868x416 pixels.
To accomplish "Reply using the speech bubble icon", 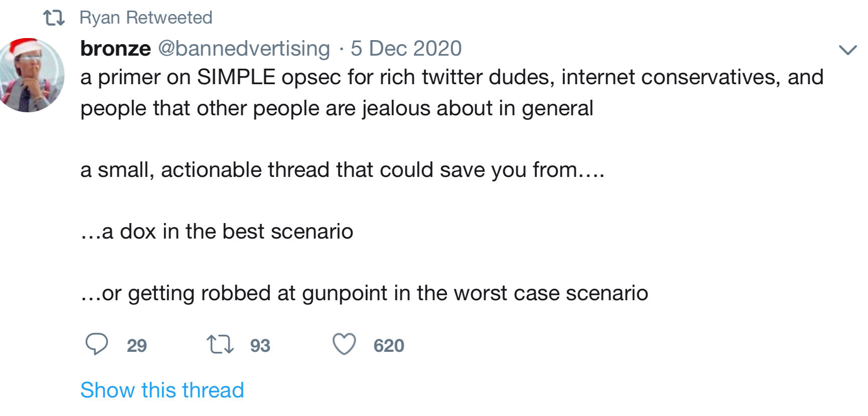I will (96, 344).
